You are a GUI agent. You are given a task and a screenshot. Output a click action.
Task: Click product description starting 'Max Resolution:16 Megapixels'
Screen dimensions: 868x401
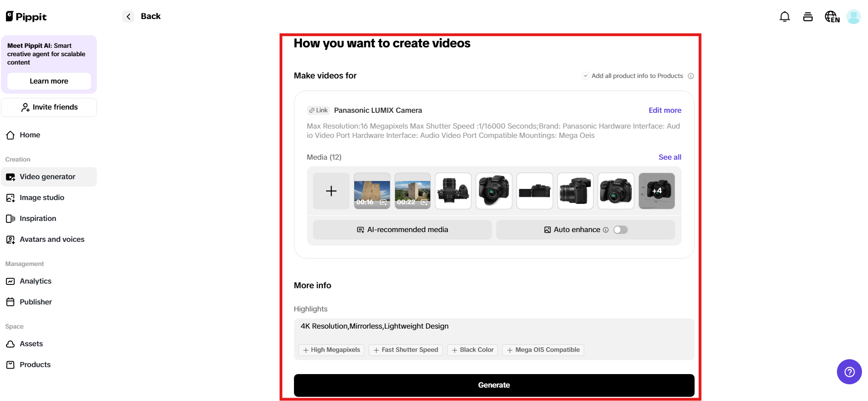(x=493, y=131)
